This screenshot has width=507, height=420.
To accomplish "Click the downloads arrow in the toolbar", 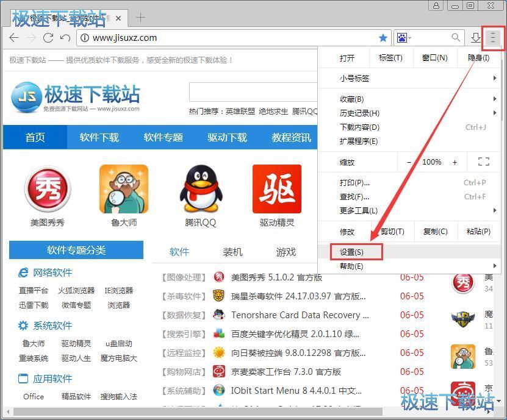I will (x=475, y=38).
